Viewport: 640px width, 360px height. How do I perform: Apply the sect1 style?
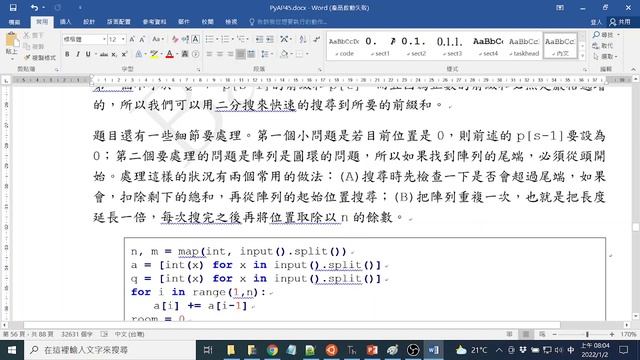(380, 46)
